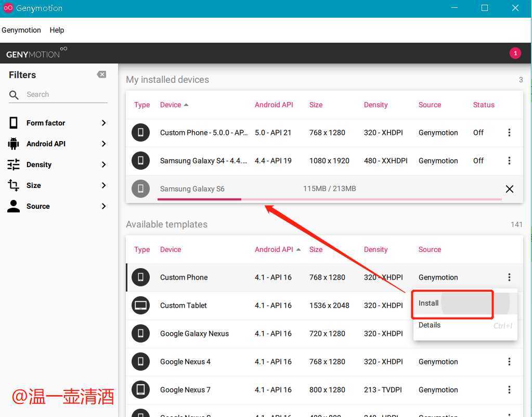Sort installed devices by Density column
The height and width of the screenshot is (417, 532).
click(x=375, y=105)
